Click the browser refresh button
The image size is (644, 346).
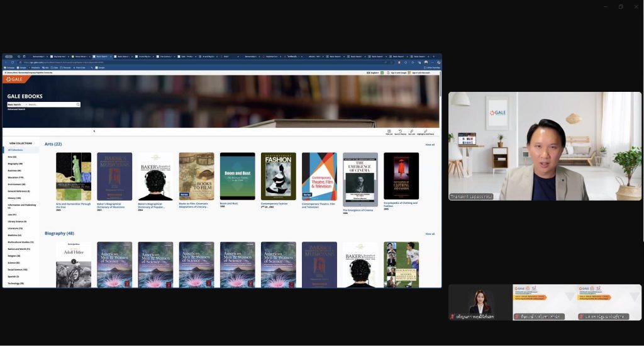coord(13,62)
